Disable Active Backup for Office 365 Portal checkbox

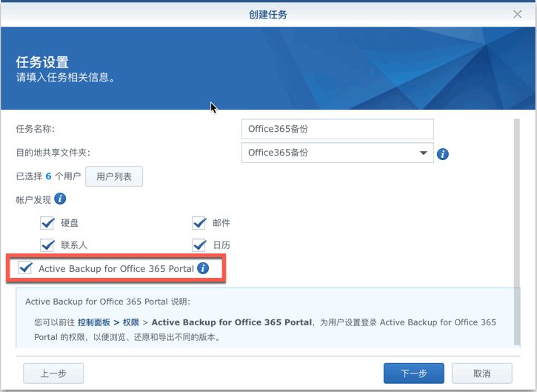pyautogui.click(x=25, y=268)
